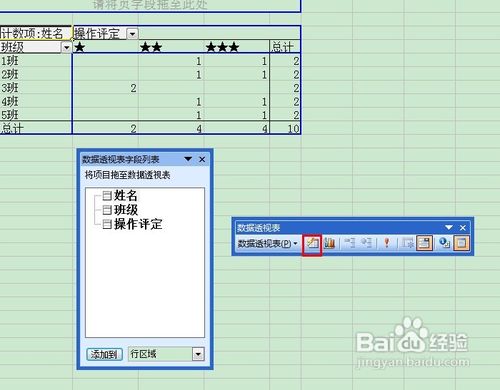Click 3班 row's single-star value 2
This screenshot has height=390, width=500.
coord(105,88)
